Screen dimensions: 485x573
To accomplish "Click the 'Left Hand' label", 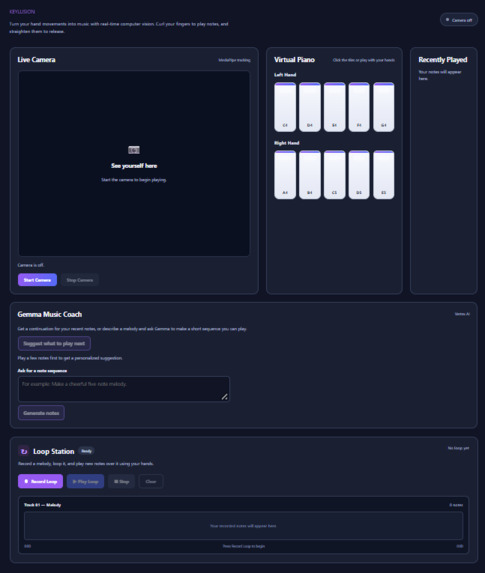I will tap(285, 75).
